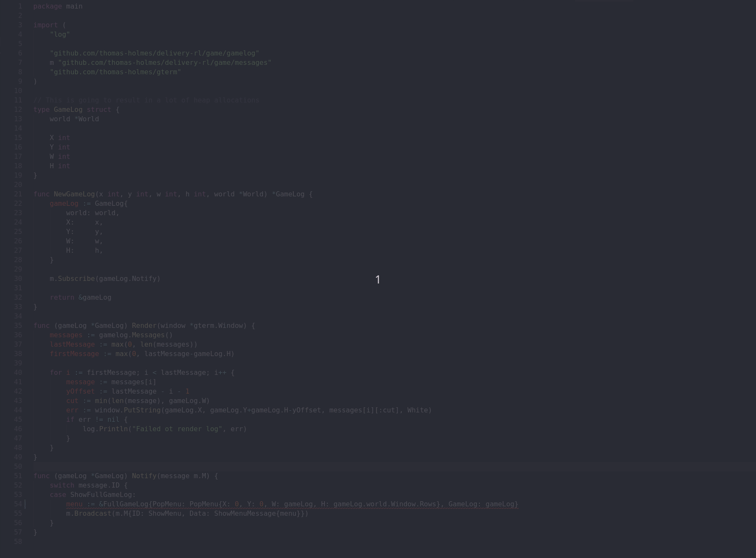Viewport: 756px width, 558px height.
Task: Click the 'yOffset := lastMessage - i - 1' line
Action: (x=128, y=391)
